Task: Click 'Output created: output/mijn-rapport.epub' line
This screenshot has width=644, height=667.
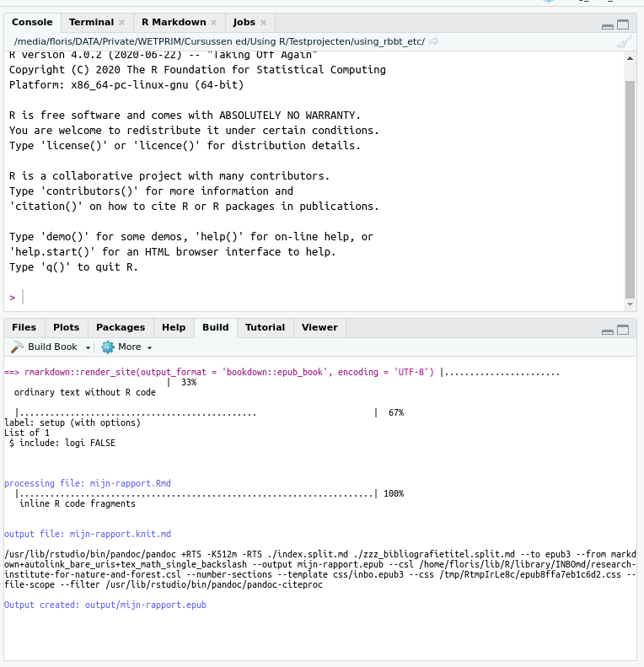Action: 105,605
